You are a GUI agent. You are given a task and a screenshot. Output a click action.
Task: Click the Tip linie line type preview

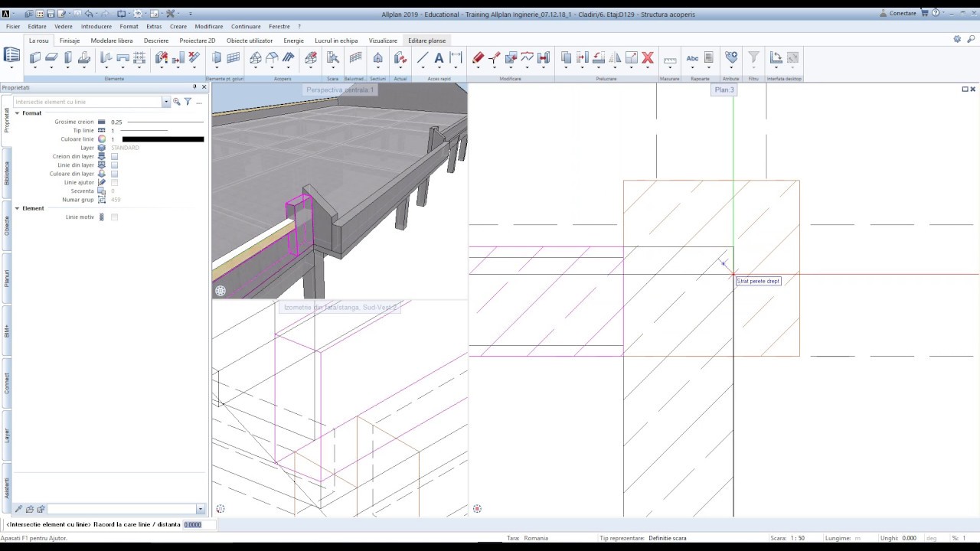(x=145, y=131)
